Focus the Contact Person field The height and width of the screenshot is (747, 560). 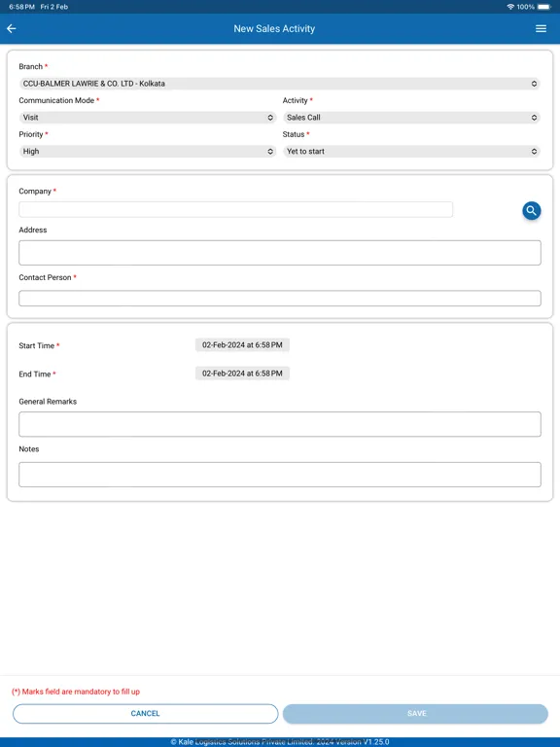[280, 299]
